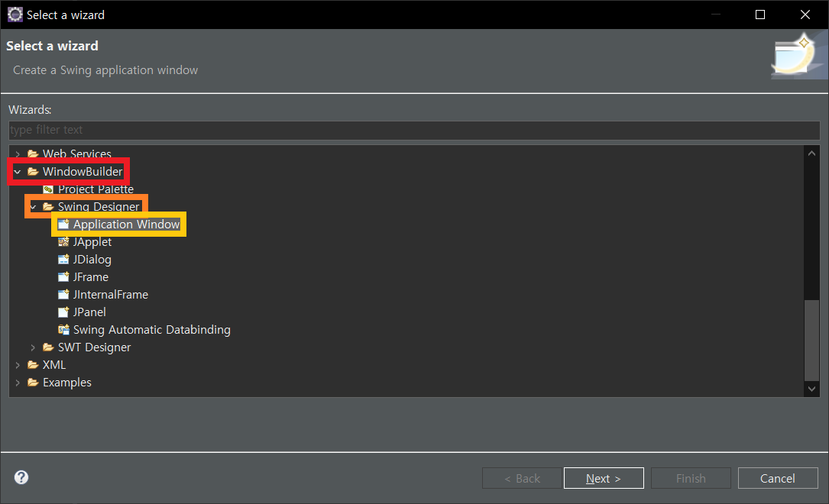Viewport: 829px width, 504px height.
Task: Click the Swing Designer folder icon
Action: tap(49, 207)
